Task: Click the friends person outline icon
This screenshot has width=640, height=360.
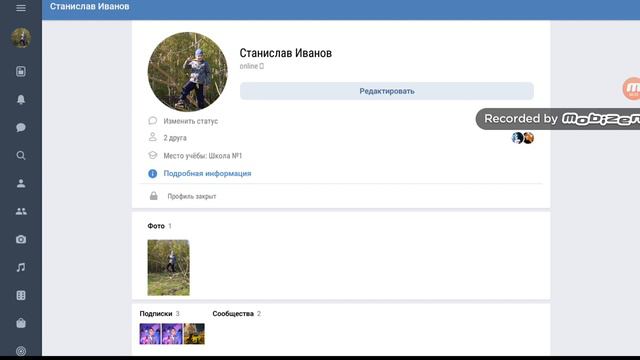Action: (153, 137)
